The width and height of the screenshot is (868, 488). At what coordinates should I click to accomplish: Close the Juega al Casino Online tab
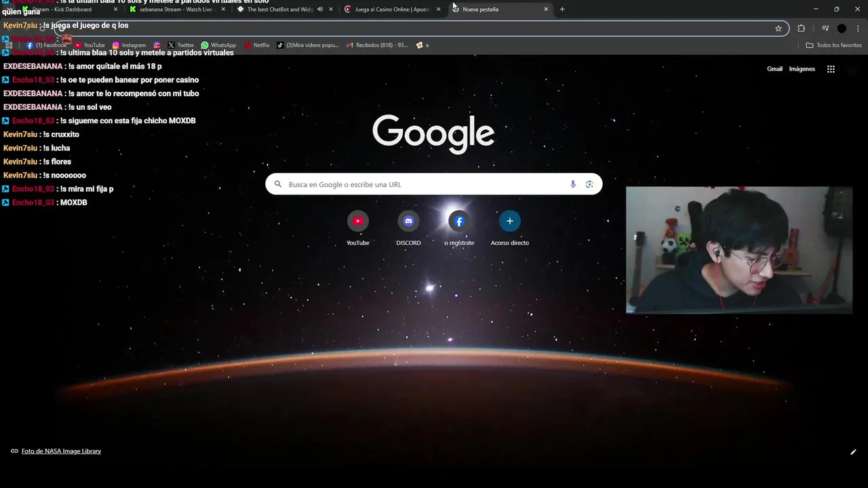click(438, 9)
